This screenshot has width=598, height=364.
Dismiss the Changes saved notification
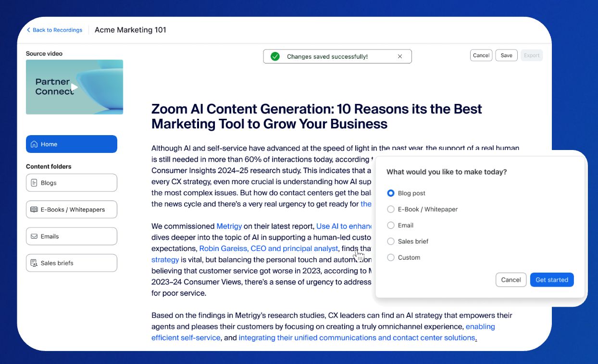pos(400,56)
